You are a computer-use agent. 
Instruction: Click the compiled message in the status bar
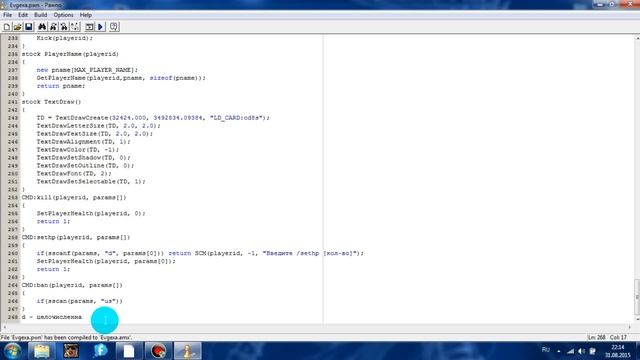point(66,338)
